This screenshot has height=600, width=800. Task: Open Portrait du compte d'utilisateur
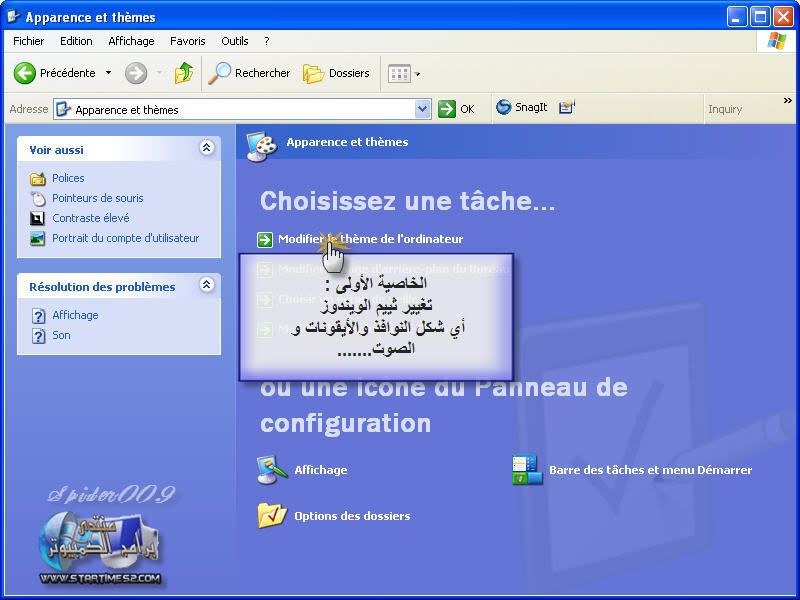tap(126, 238)
